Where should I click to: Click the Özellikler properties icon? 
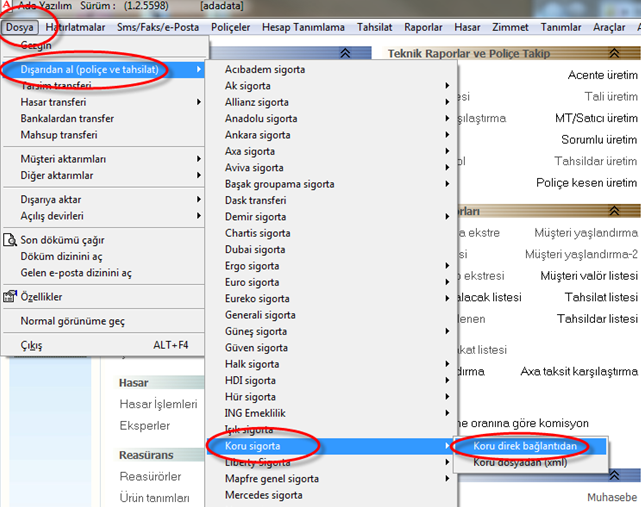tap(11, 296)
